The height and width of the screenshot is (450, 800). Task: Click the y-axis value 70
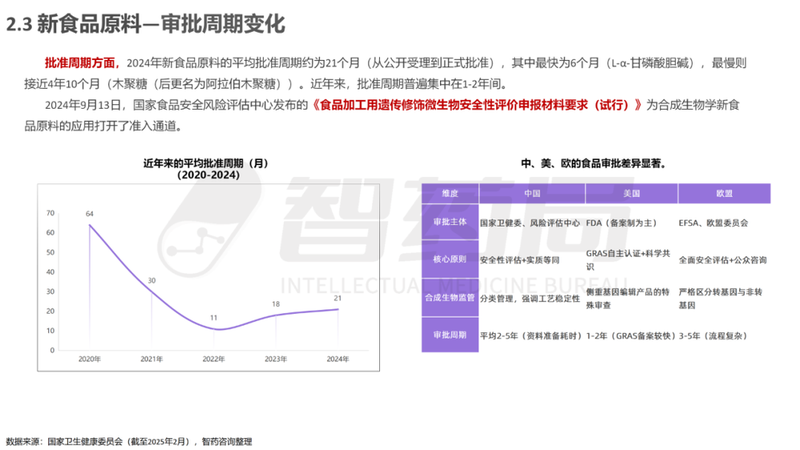coord(51,213)
